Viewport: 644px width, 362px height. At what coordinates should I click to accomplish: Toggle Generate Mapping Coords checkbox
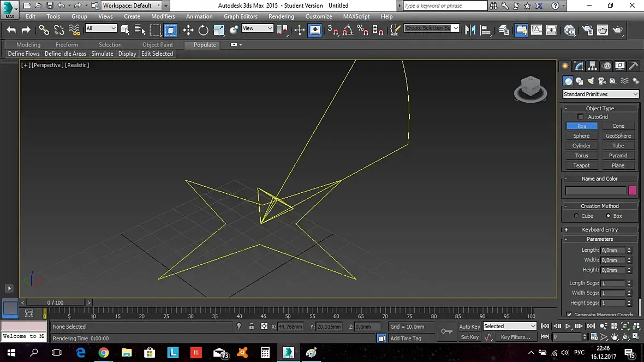(569, 314)
